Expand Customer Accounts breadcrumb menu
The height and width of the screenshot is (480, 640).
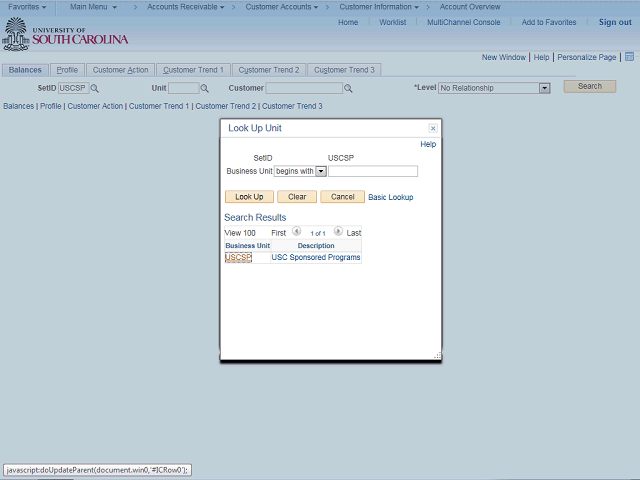coord(282,7)
